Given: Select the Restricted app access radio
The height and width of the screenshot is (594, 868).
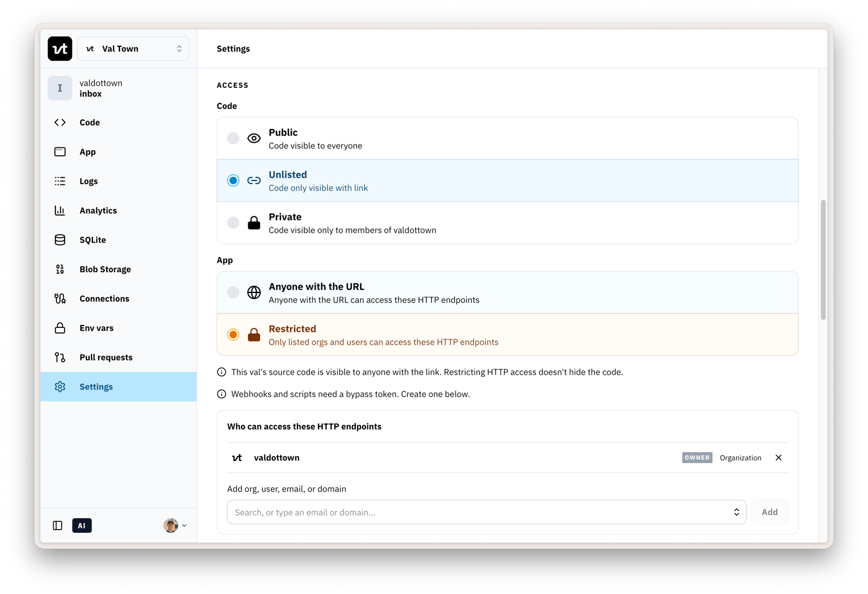Looking at the screenshot, I should 233,335.
